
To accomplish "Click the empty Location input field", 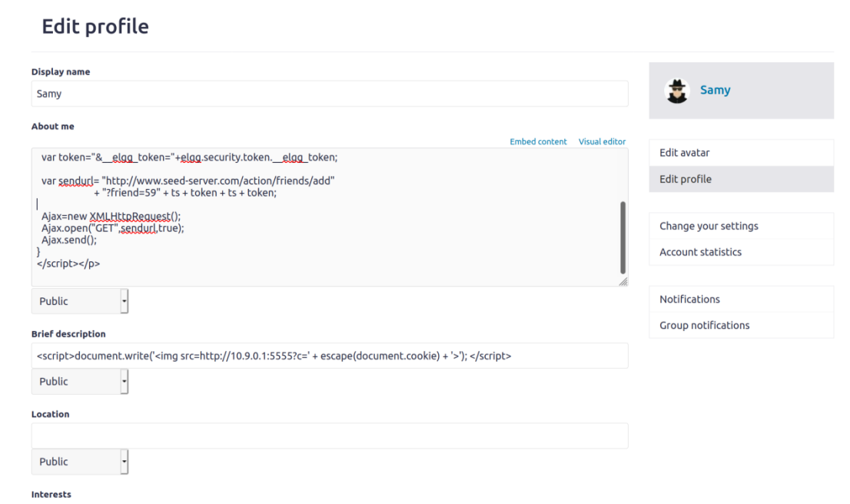I will point(330,436).
